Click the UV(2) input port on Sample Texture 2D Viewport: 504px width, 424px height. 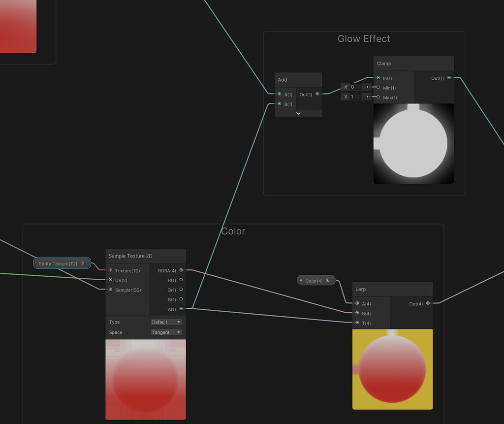pyautogui.click(x=109, y=280)
